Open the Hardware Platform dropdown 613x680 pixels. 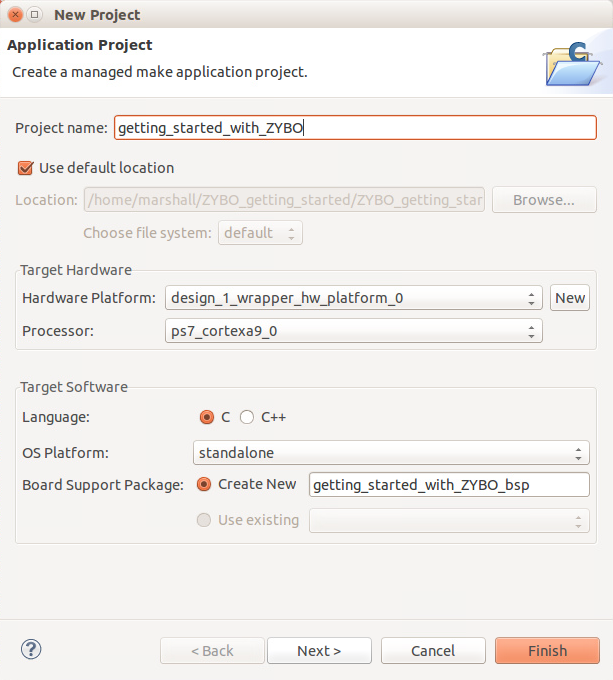[x=353, y=298]
